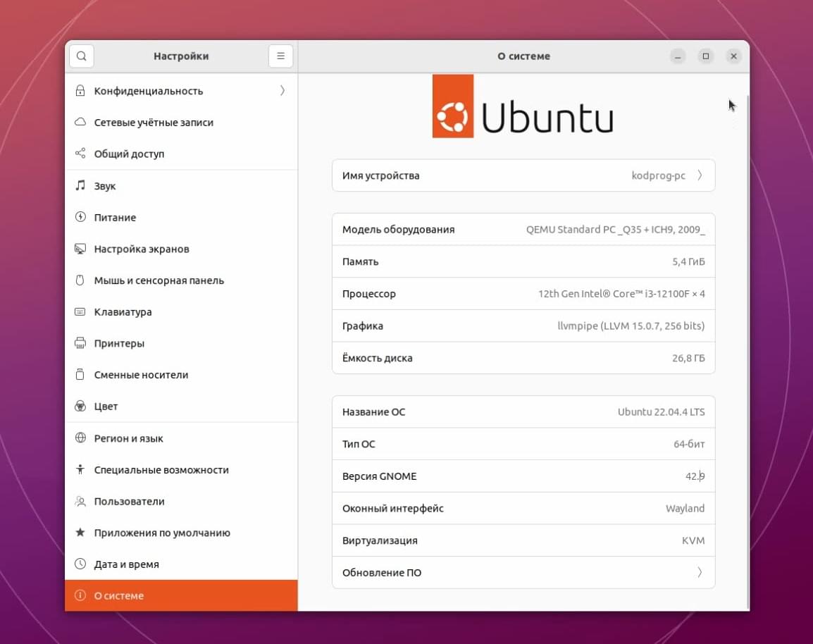Click the printer icon beside Принтеры
Image resolution: width=813 pixels, height=644 pixels.
coord(80,343)
